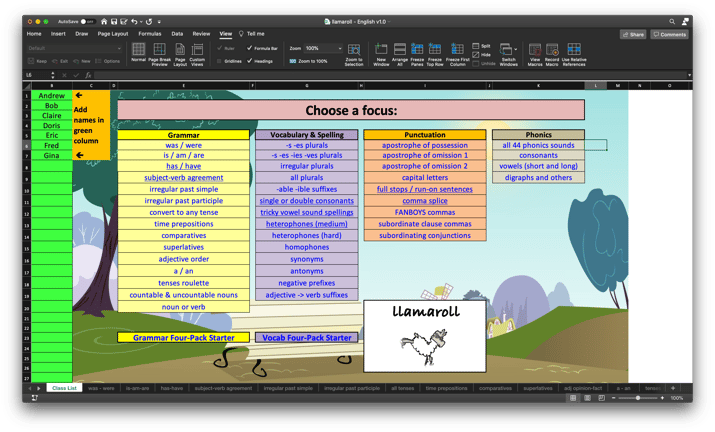715x432 pixels.
Task: Click Freeze Top Row
Action: (x=435, y=54)
